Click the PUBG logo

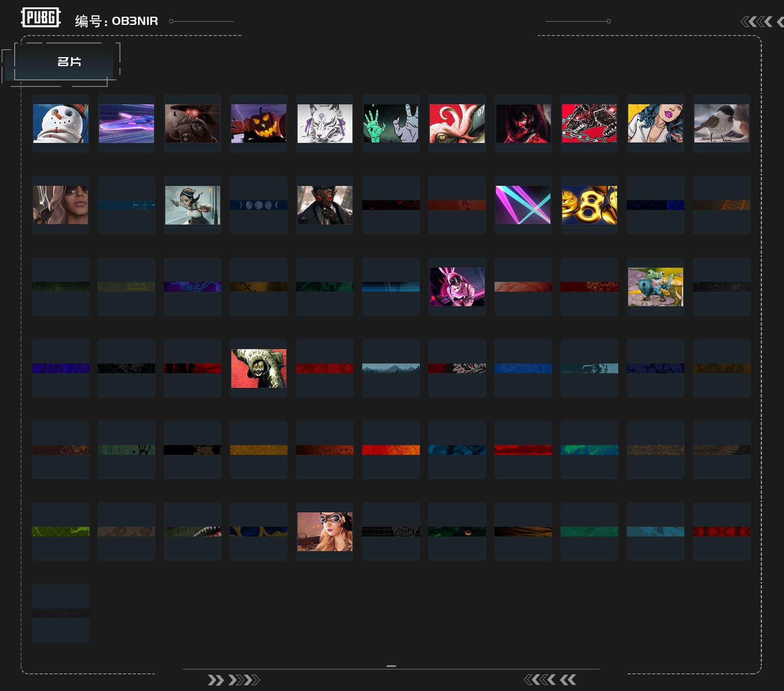pos(40,18)
